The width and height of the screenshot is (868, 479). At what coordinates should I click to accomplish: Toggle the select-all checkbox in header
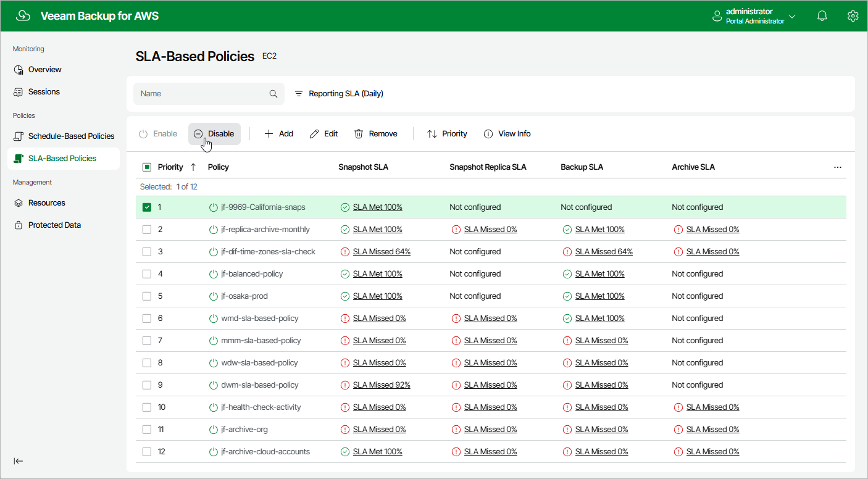pos(147,167)
